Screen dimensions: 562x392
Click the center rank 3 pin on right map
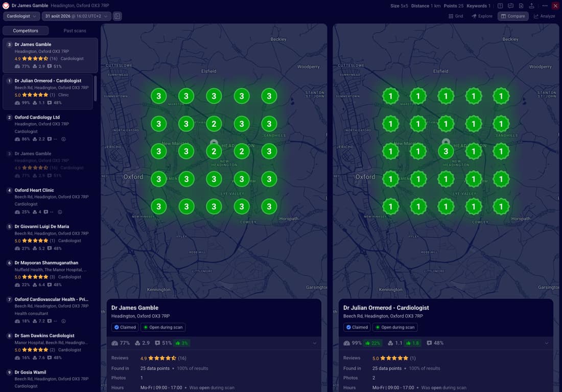pos(446,152)
